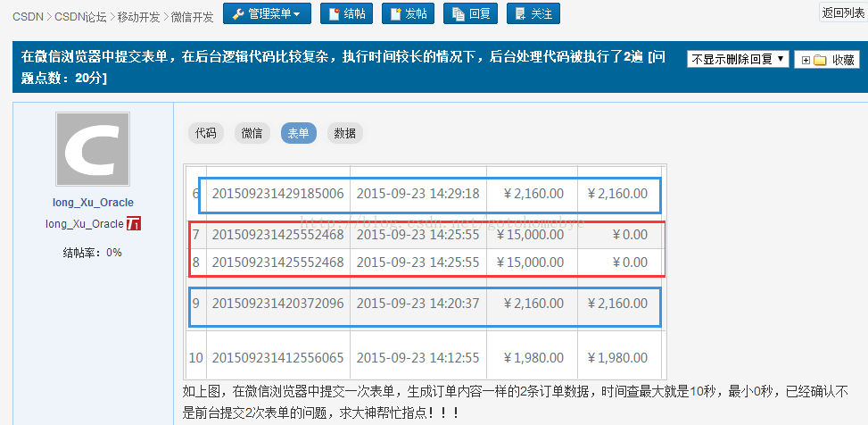Click the 结帖 button
Viewport: 868px width, 425px height.
point(346,14)
